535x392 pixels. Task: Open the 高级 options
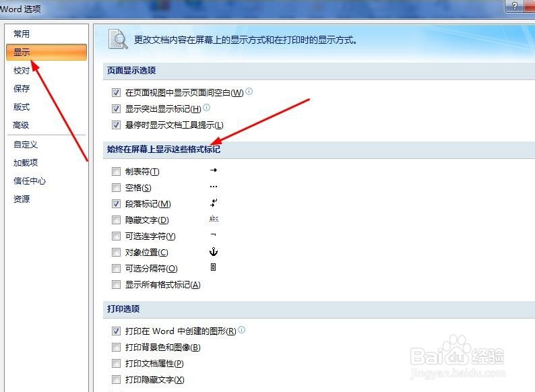coord(21,125)
